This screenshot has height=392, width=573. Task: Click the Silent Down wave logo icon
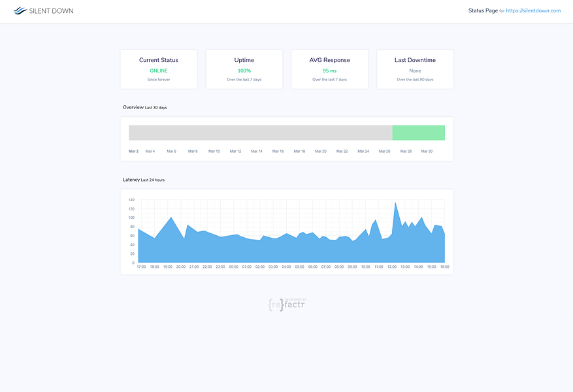coord(20,11)
